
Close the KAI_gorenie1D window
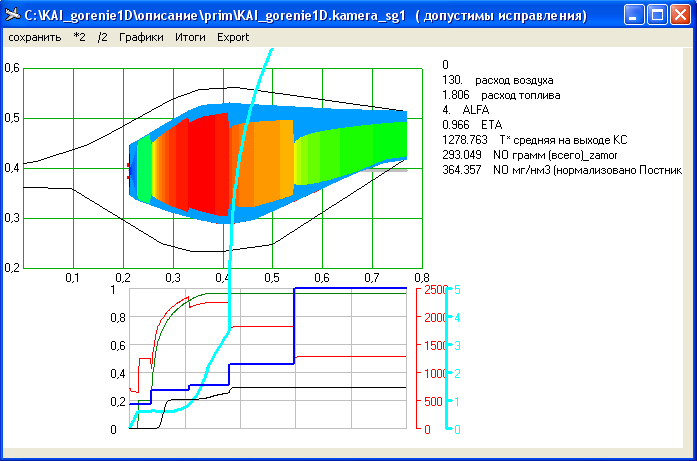tap(680, 15)
